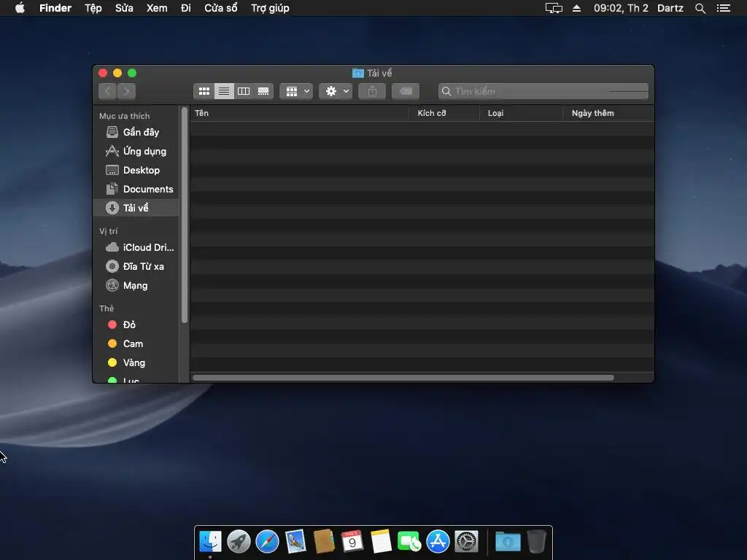The height and width of the screenshot is (560, 747).
Task: Open the Finder menu in menu bar
Action: [x=55, y=8]
